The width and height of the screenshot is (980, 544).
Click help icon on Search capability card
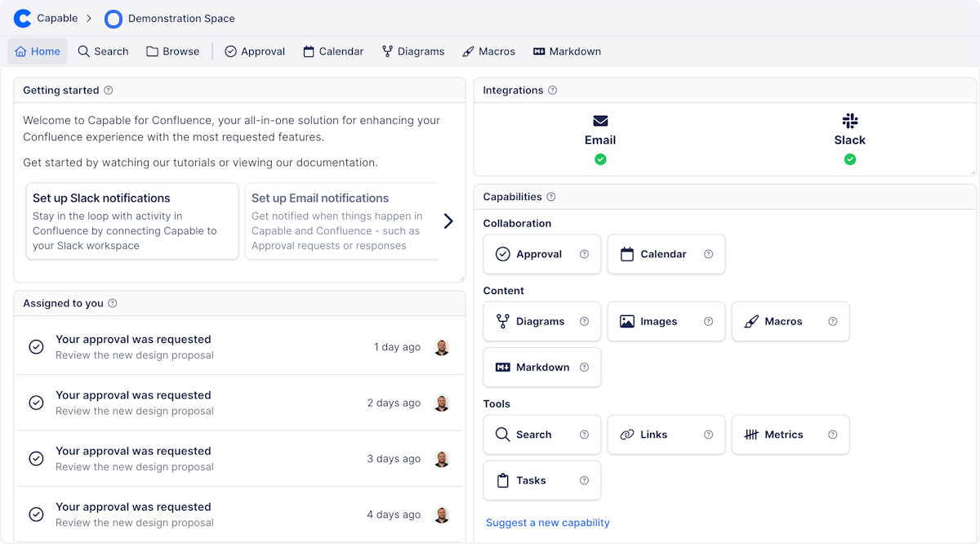[x=584, y=435]
